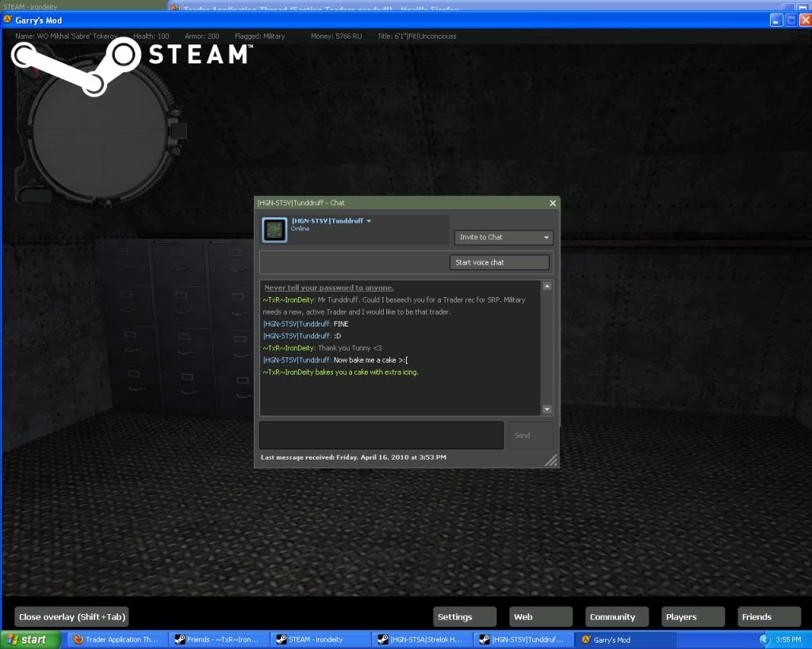The height and width of the screenshot is (649, 812).
Task: Click the Steam icon on the Friends taskbar item
Action: tap(180, 639)
